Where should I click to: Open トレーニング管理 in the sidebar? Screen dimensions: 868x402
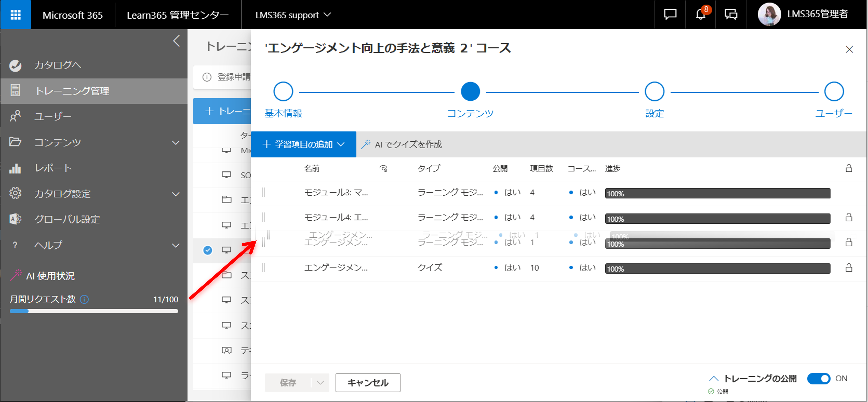[x=72, y=91]
